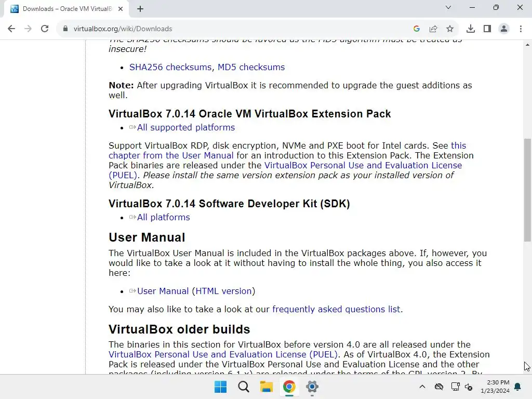View site information lock icon
The image size is (532, 399).
click(x=65, y=29)
